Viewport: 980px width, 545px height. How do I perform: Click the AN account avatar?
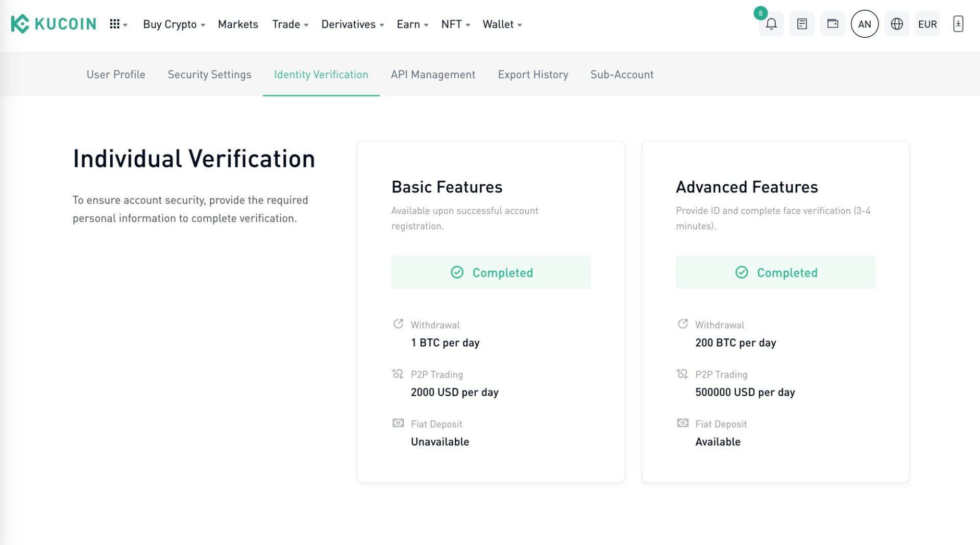(865, 23)
